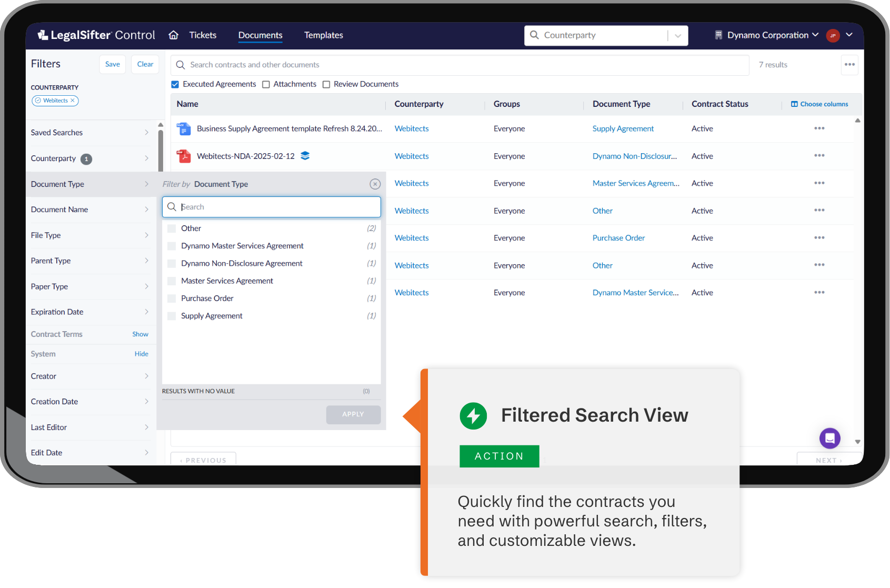Close the Document Type filter panel
The height and width of the screenshot is (588, 890).
click(375, 184)
